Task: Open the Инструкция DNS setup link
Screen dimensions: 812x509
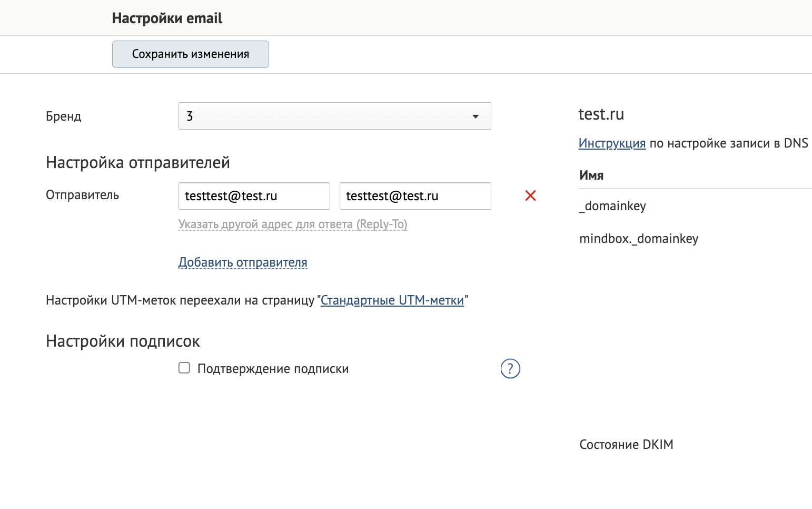Action: point(612,143)
